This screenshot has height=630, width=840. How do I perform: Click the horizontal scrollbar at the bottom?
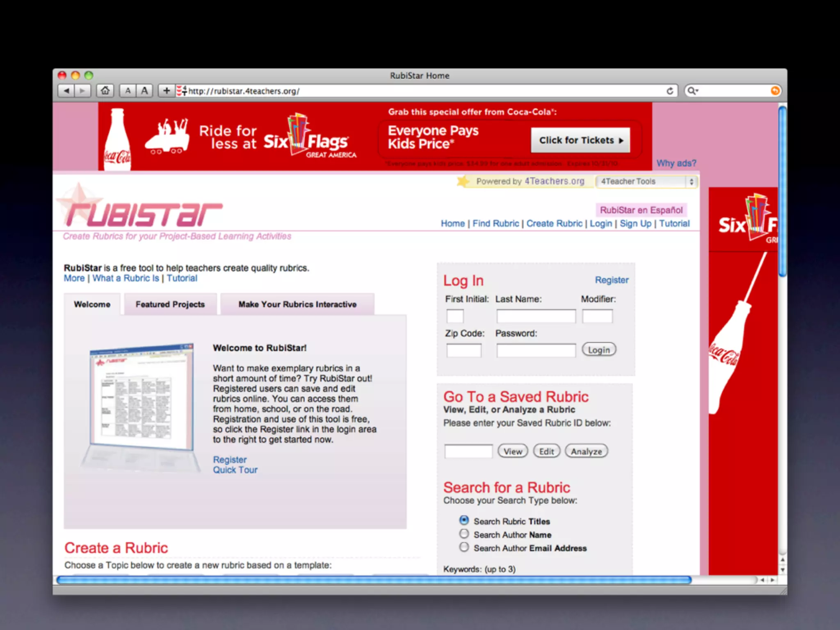pos(373,580)
